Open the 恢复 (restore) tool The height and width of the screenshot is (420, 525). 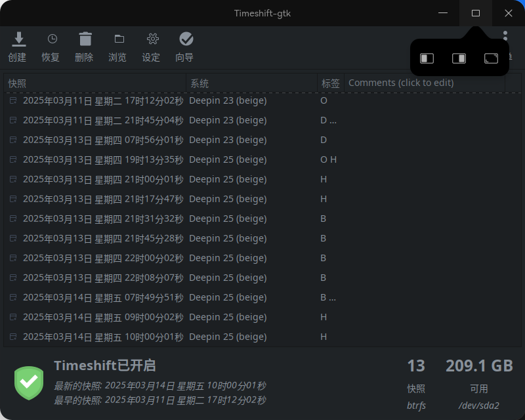tap(52, 39)
